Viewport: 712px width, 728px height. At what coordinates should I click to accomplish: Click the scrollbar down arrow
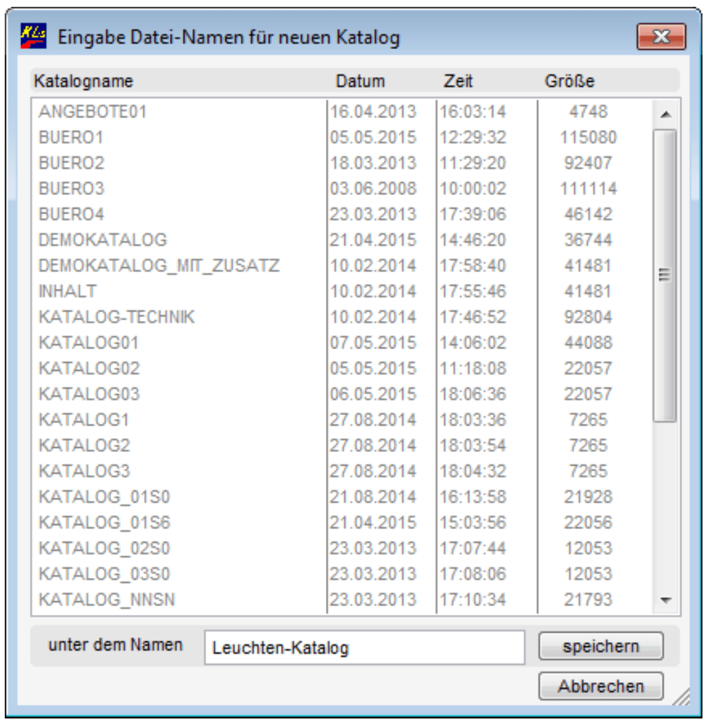(x=666, y=601)
